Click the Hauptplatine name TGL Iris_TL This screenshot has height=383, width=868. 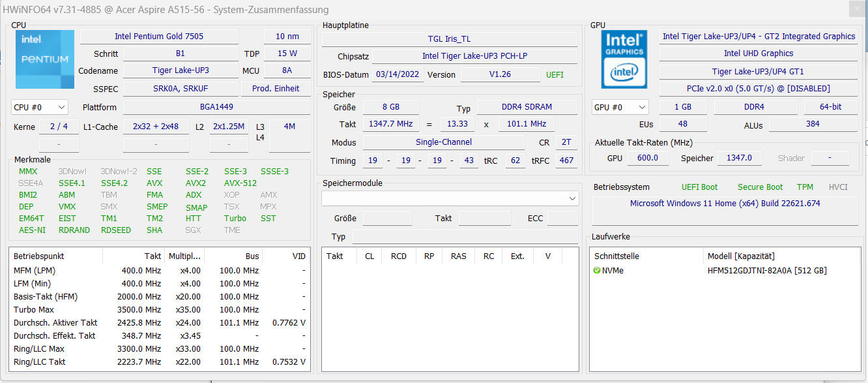pyautogui.click(x=450, y=39)
